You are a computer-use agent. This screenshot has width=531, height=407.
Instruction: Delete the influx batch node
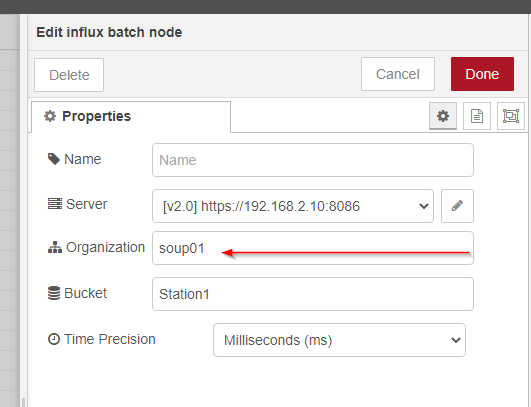click(x=69, y=75)
